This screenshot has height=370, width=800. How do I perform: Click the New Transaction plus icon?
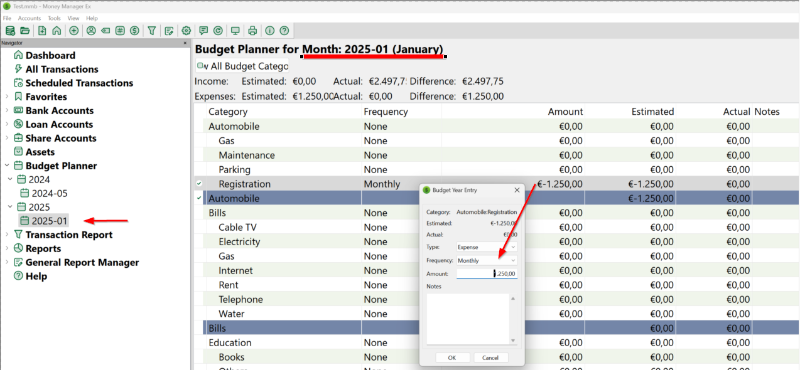[x=74, y=31]
